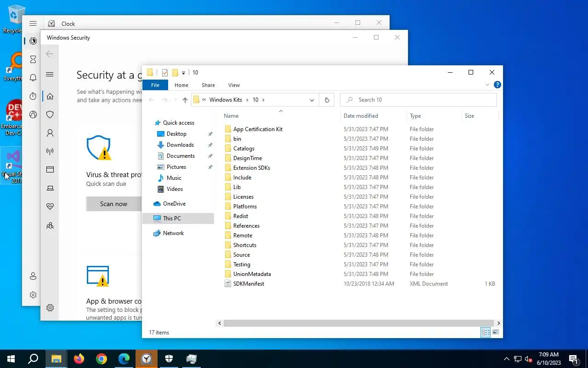Open Clock sign-in account icon
The image size is (588, 368).
click(x=33, y=276)
